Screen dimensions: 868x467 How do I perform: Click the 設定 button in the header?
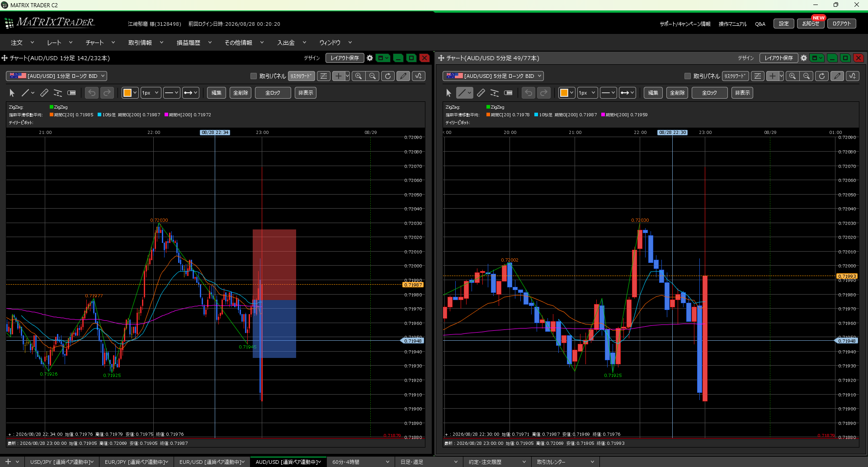coord(783,24)
